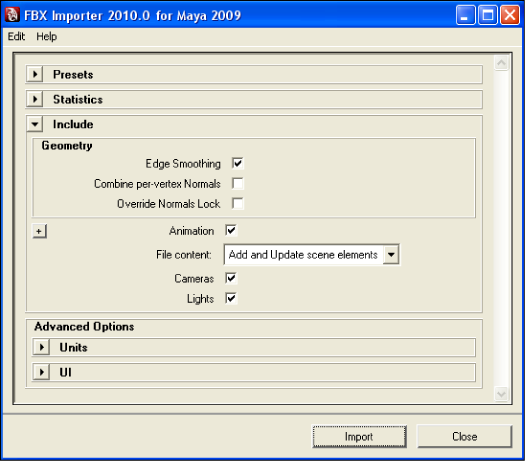
Task: Expand the Presets section arrow
Action: (35, 74)
